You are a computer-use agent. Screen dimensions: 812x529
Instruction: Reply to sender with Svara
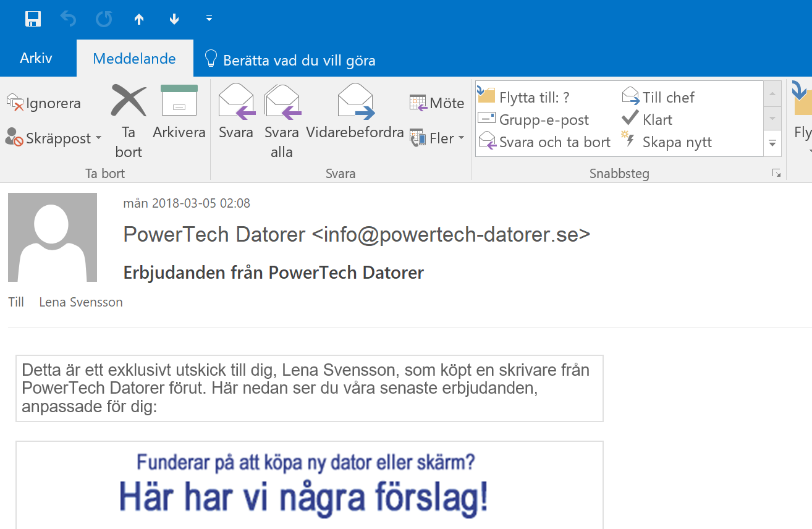pyautogui.click(x=236, y=112)
